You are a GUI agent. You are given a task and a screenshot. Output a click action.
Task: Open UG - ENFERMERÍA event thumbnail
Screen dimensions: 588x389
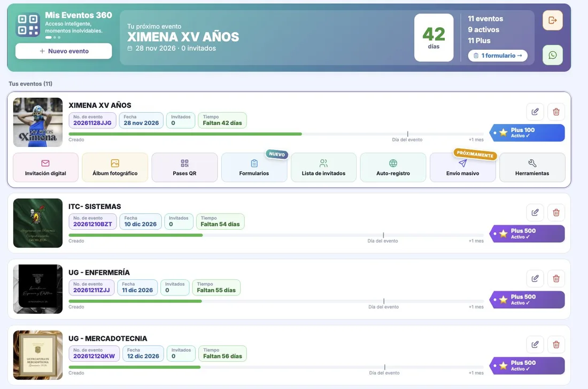click(x=38, y=289)
